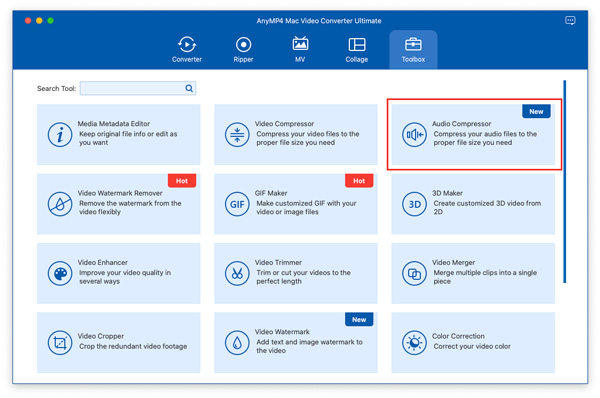Screen dimensions: 600x398
Task: Click "Trim or cut your videos" description
Action: (303, 277)
